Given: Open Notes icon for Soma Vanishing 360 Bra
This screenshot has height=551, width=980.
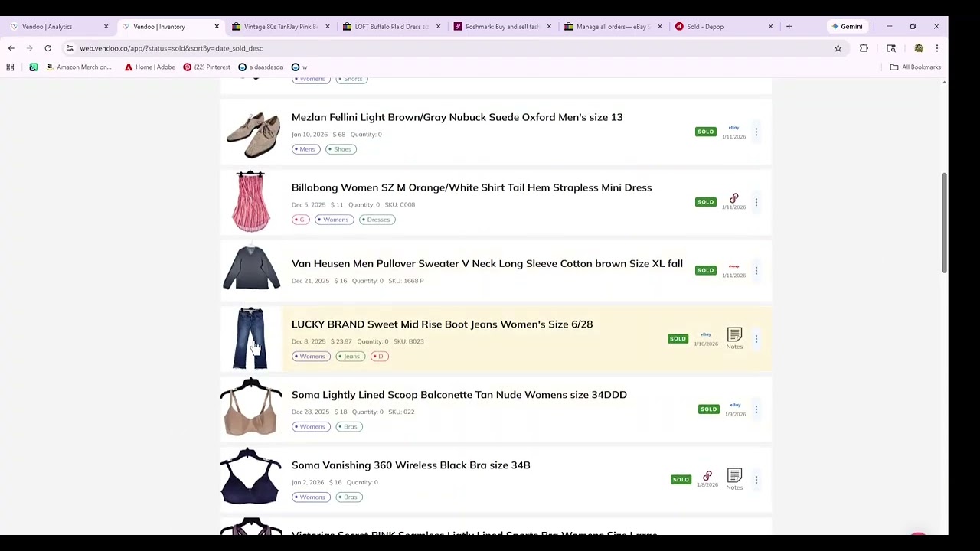Looking at the screenshot, I should pos(734,479).
